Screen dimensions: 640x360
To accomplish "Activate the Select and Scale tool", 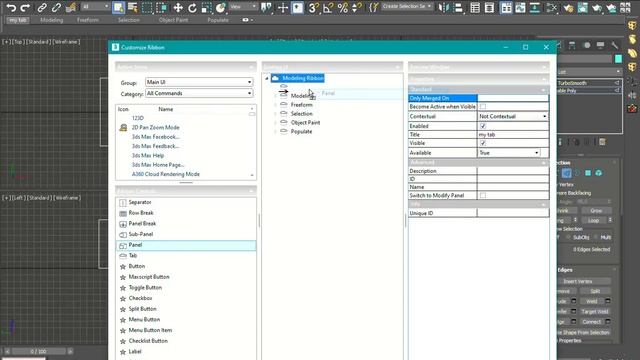I will point(207,7).
